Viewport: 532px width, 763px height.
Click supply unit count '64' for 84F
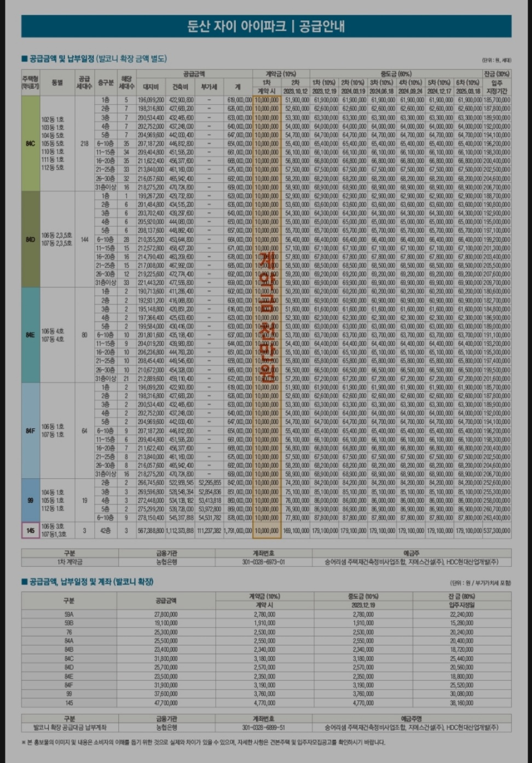click(x=84, y=431)
